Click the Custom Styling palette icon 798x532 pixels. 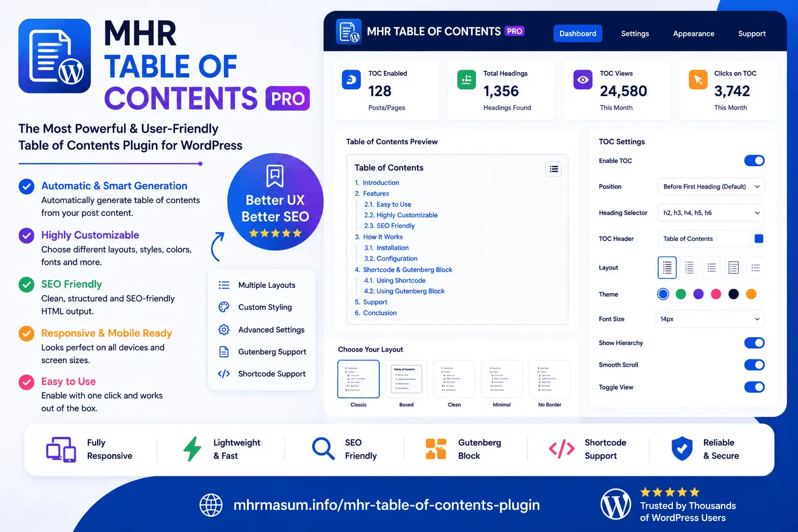tap(224, 307)
